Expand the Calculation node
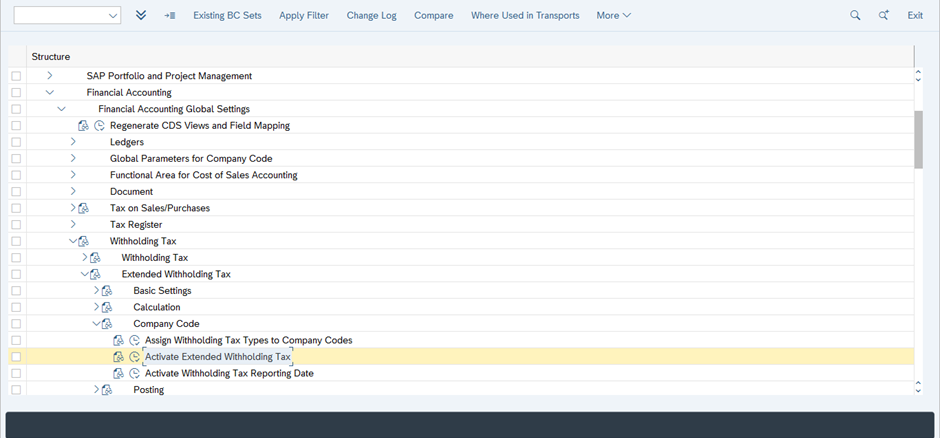Screen dimensions: 940x438 [x=96, y=307]
